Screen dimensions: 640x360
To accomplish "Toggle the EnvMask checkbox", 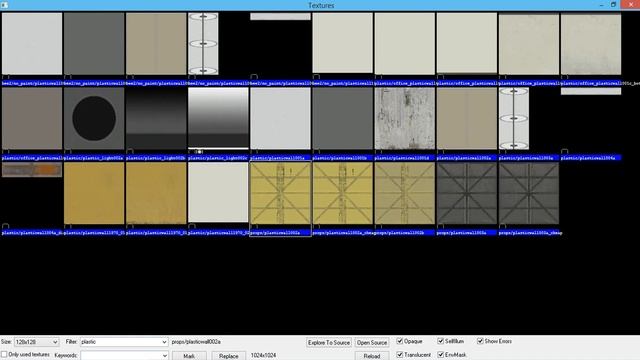I will (x=440, y=354).
